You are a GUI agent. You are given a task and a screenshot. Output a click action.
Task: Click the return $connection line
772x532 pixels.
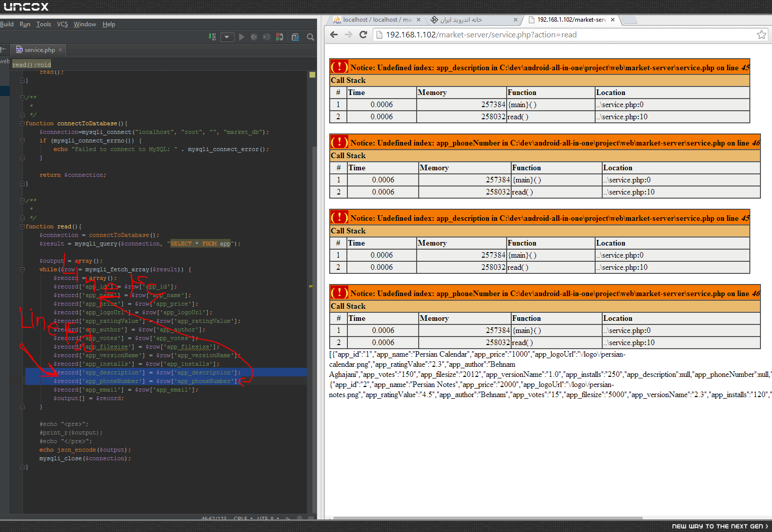click(x=73, y=175)
